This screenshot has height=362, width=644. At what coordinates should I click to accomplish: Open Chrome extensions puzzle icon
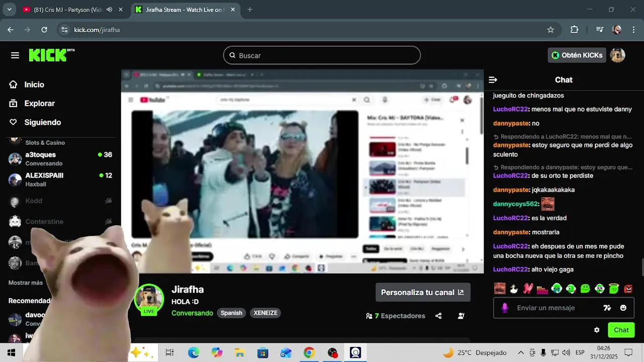point(575,30)
